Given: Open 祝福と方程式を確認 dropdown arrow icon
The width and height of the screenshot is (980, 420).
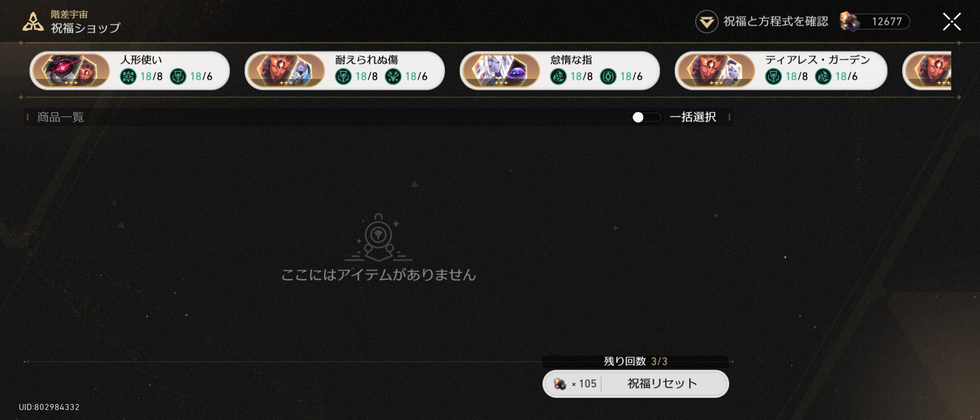Looking at the screenshot, I should [x=707, y=22].
